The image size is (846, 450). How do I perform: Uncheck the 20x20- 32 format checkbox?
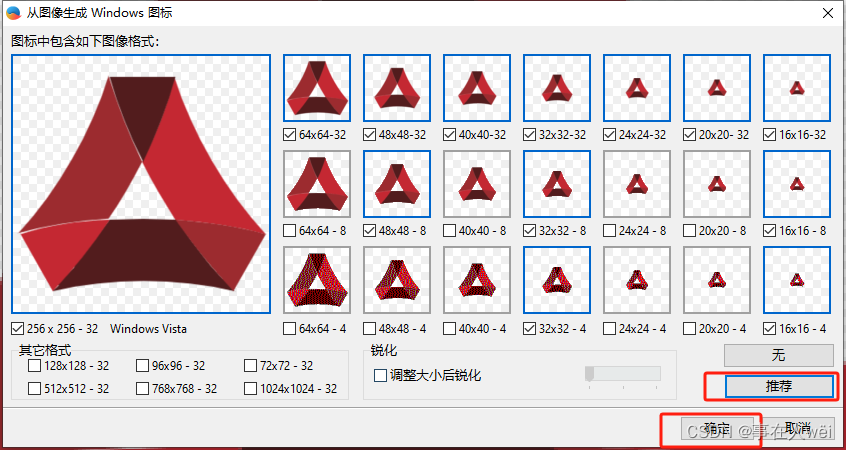click(690, 135)
